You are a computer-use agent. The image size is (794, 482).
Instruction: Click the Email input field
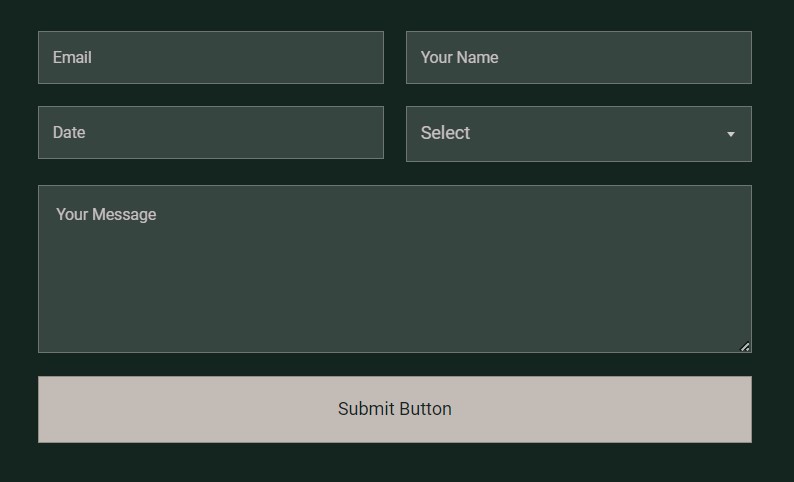[210, 58]
